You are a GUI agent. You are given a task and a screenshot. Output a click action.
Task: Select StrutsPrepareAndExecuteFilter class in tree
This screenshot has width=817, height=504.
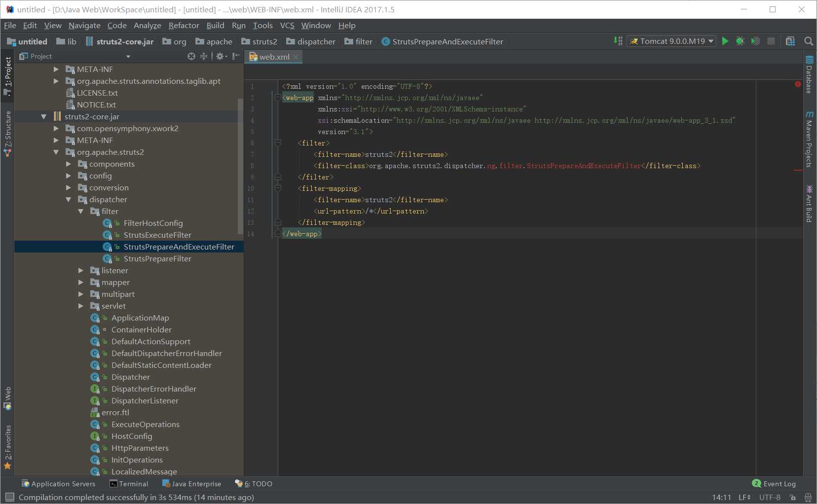pyautogui.click(x=179, y=247)
